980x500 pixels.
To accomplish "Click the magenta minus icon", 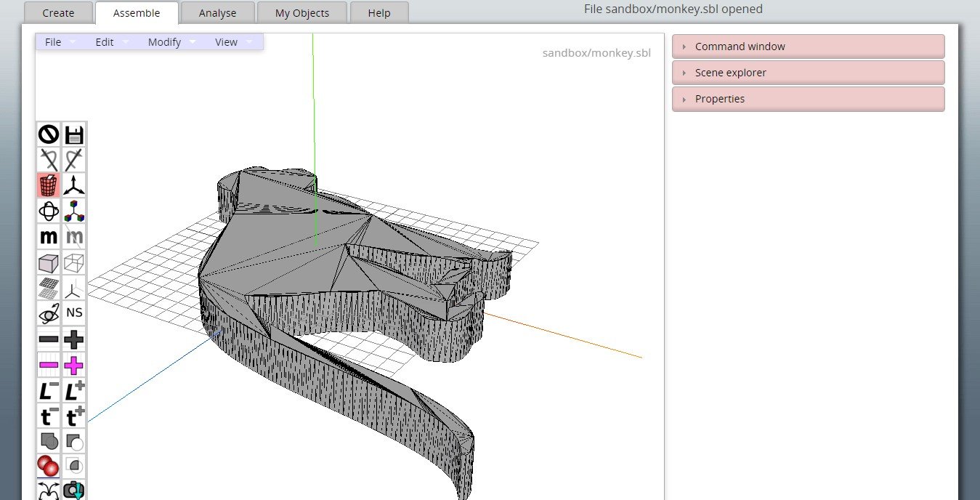I will [49, 365].
